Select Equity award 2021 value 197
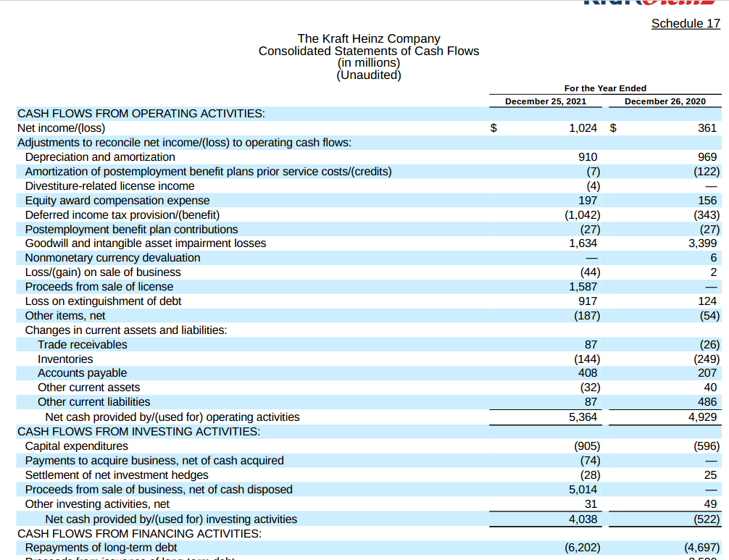729x560 pixels. 588,200
